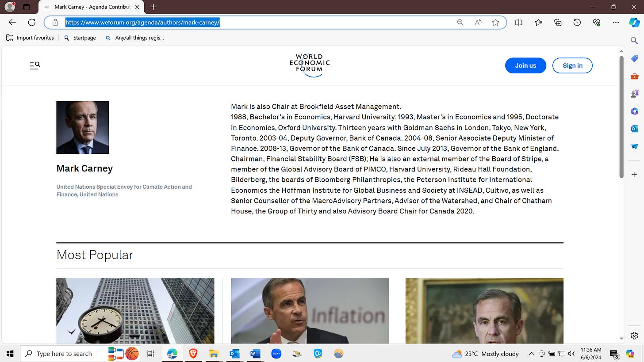Click the browser profile avatar icon

[x=9, y=7]
